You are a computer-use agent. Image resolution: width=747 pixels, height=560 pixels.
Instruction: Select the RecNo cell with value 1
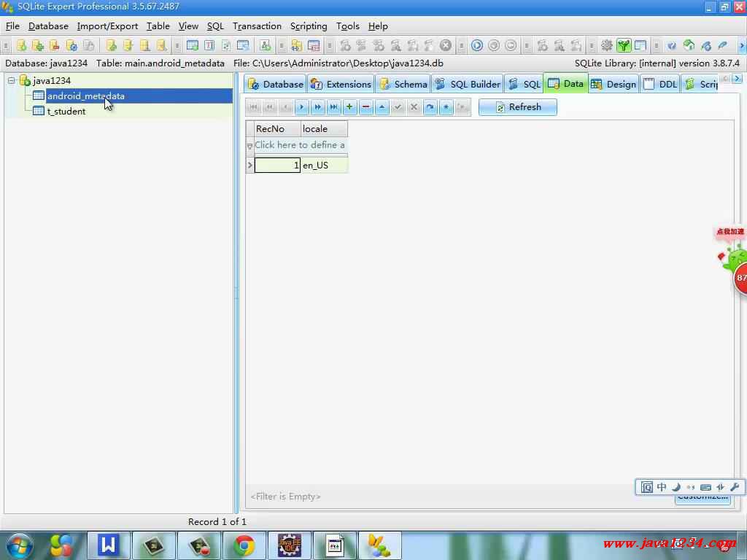tap(277, 166)
